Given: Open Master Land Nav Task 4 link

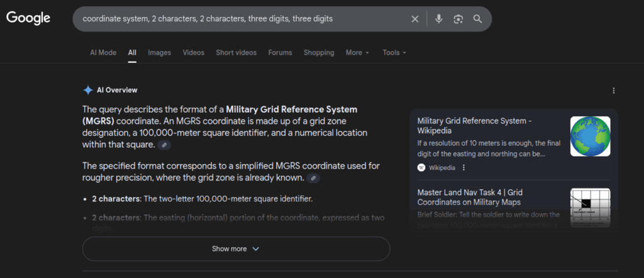Looking at the screenshot, I should pyautogui.click(x=470, y=197).
